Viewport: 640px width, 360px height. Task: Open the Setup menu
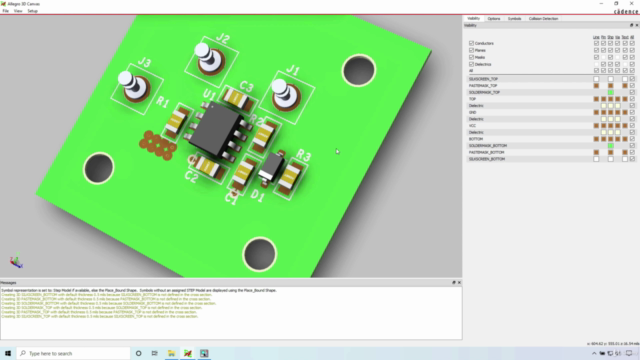point(33,11)
